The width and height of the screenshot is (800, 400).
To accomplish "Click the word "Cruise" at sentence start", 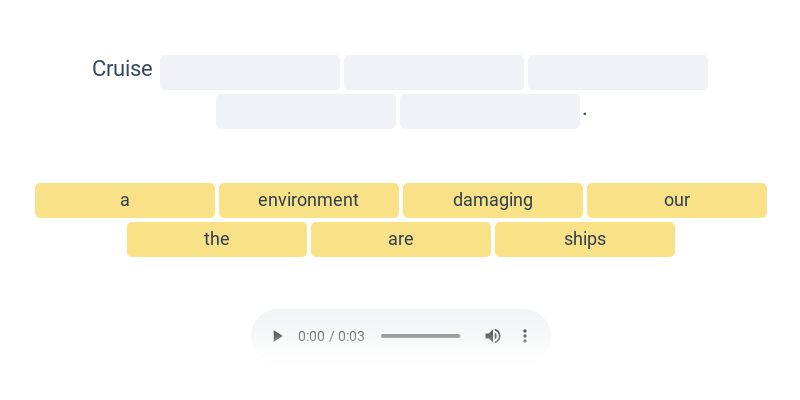I will click(x=122, y=68).
